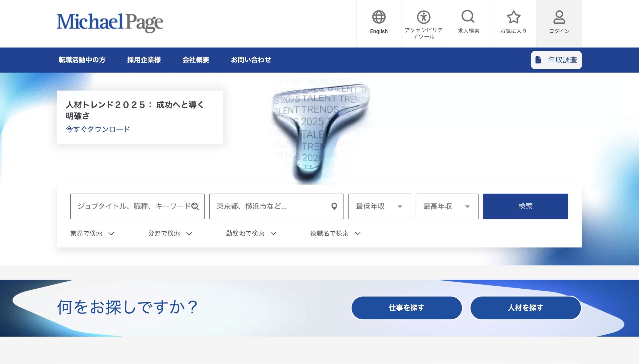Expand 分野で検索 options

169,233
